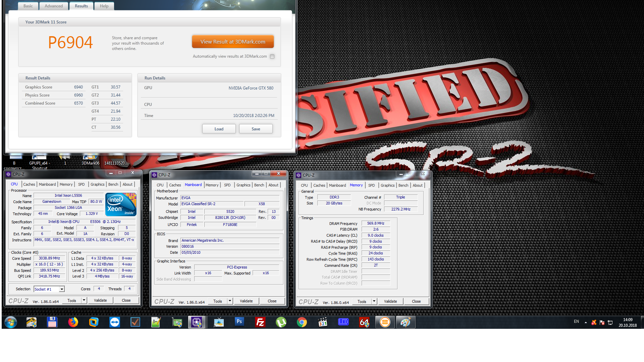This screenshot has height=362, width=644.
Task: Switch to the 3DMark Basic tab
Action: click(x=28, y=6)
